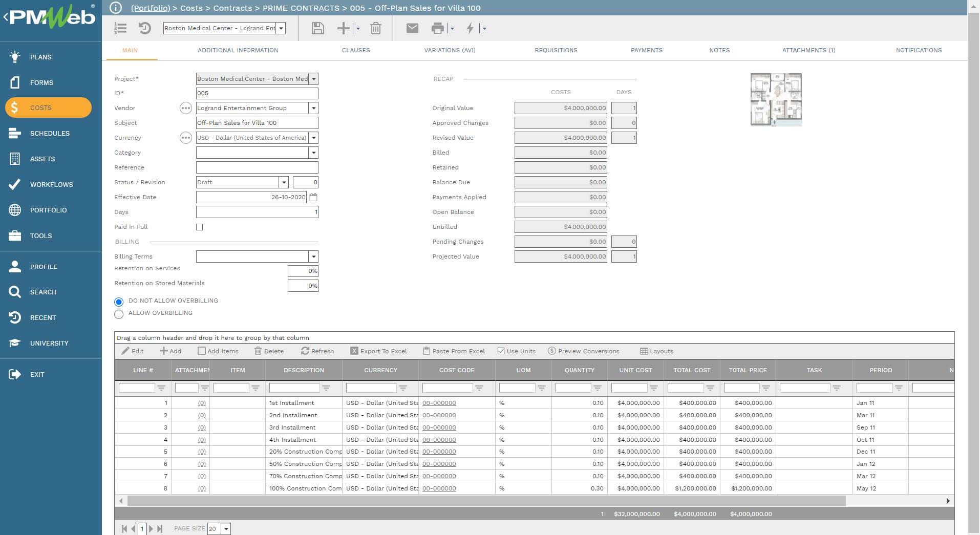Click the filter icon under LINE # column
Image resolution: width=980 pixels, height=535 pixels.
(x=161, y=388)
